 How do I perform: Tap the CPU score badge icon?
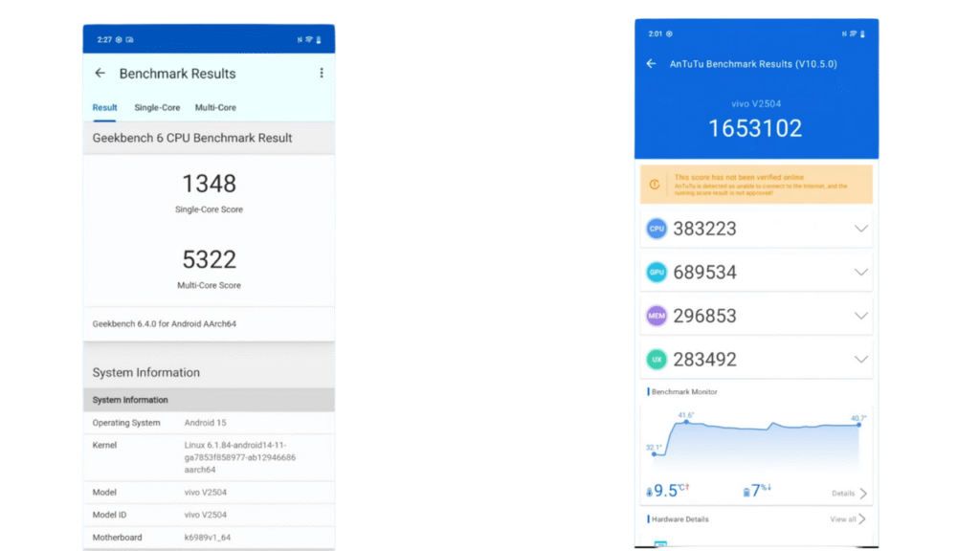[657, 229]
